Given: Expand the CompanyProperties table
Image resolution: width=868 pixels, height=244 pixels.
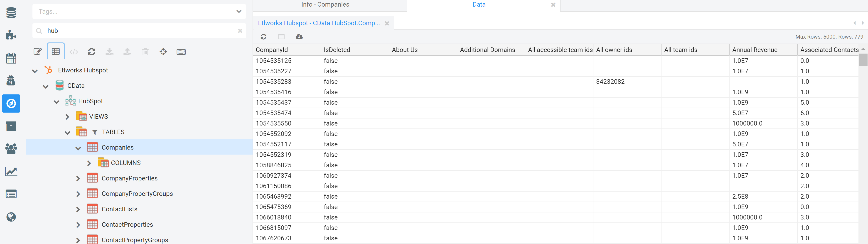Looking at the screenshot, I should point(78,179).
